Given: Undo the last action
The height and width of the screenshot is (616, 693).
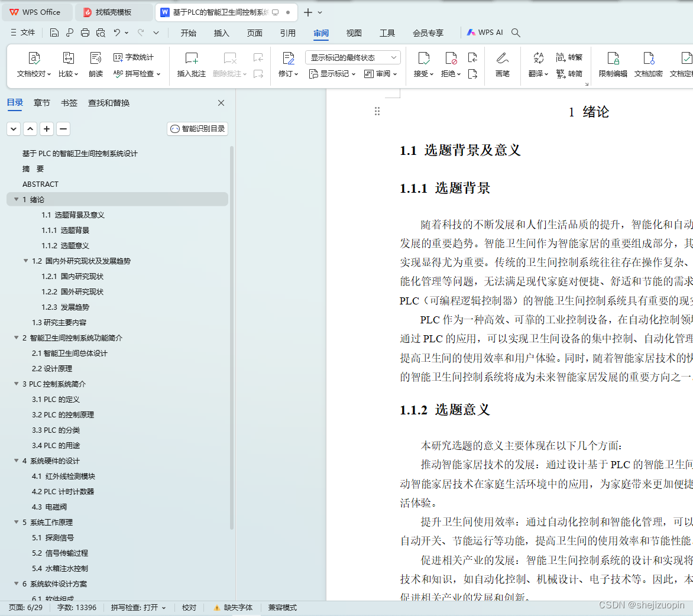Looking at the screenshot, I should pos(116,33).
